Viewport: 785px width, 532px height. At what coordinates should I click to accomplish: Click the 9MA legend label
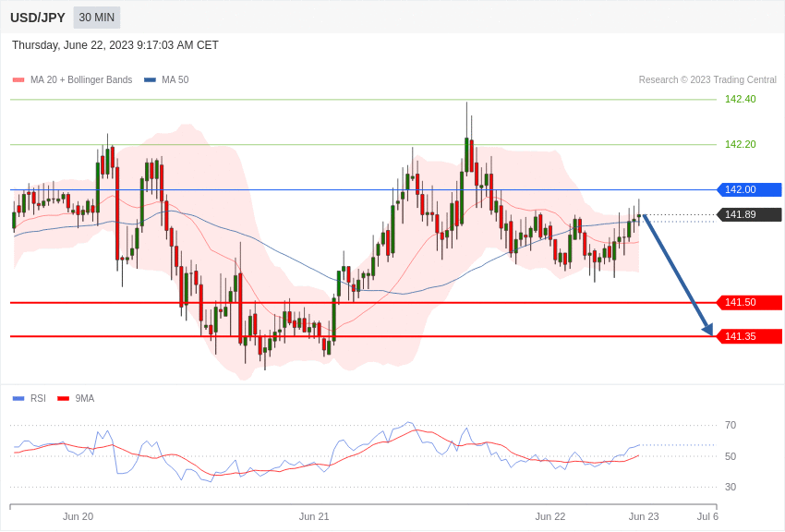pyautogui.click(x=85, y=398)
